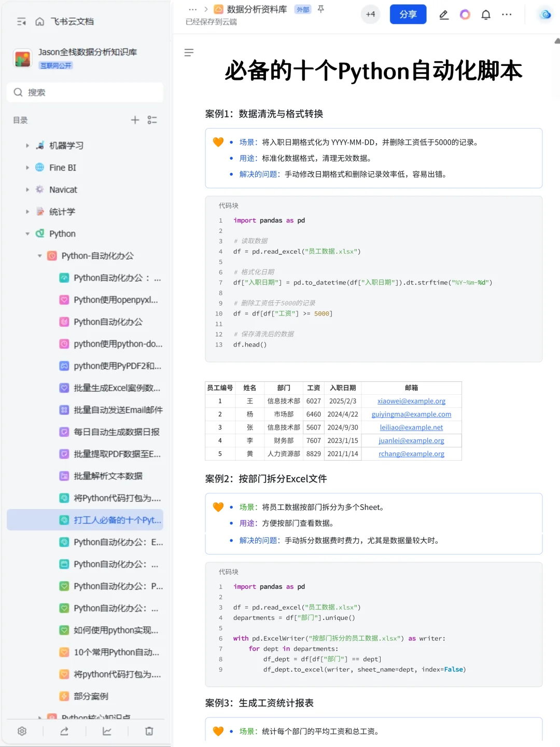Collapse the Python section
Viewport: 560px width, 747px height.
[x=27, y=233]
